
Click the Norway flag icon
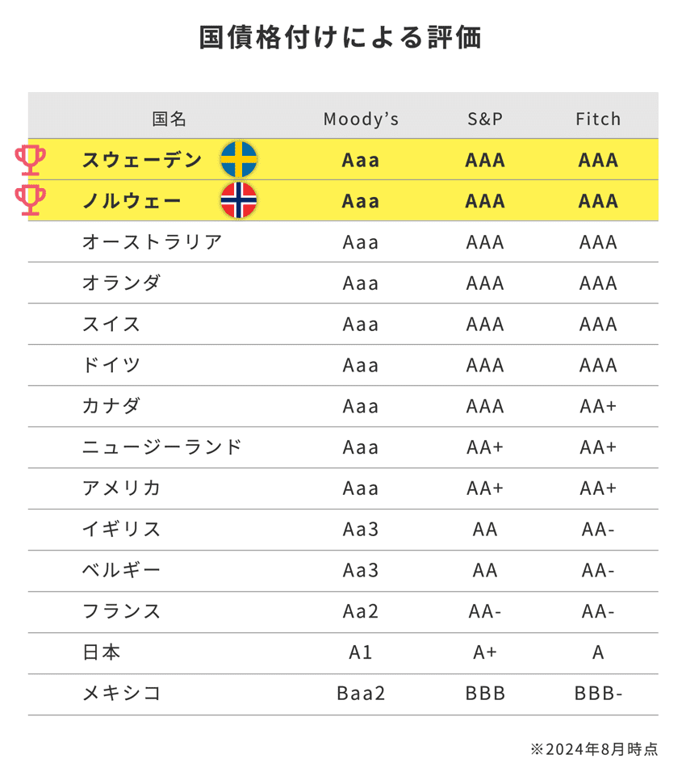(x=239, y=200)
